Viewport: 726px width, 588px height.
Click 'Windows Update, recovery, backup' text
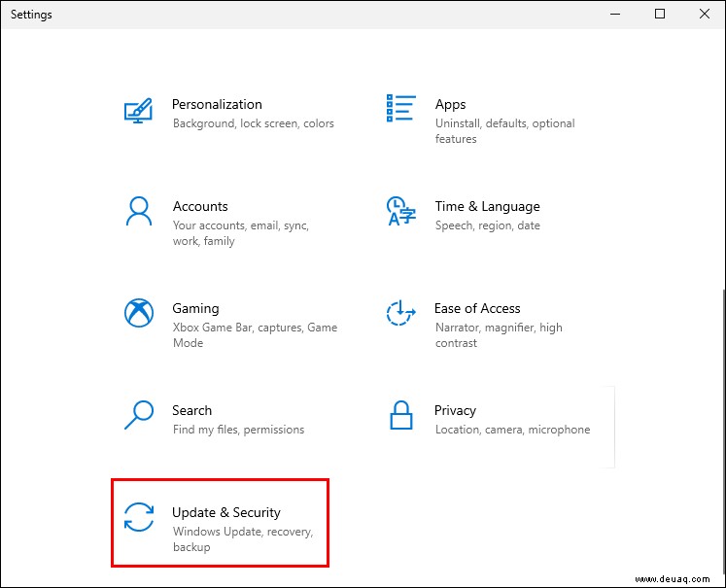pos(243,539)
